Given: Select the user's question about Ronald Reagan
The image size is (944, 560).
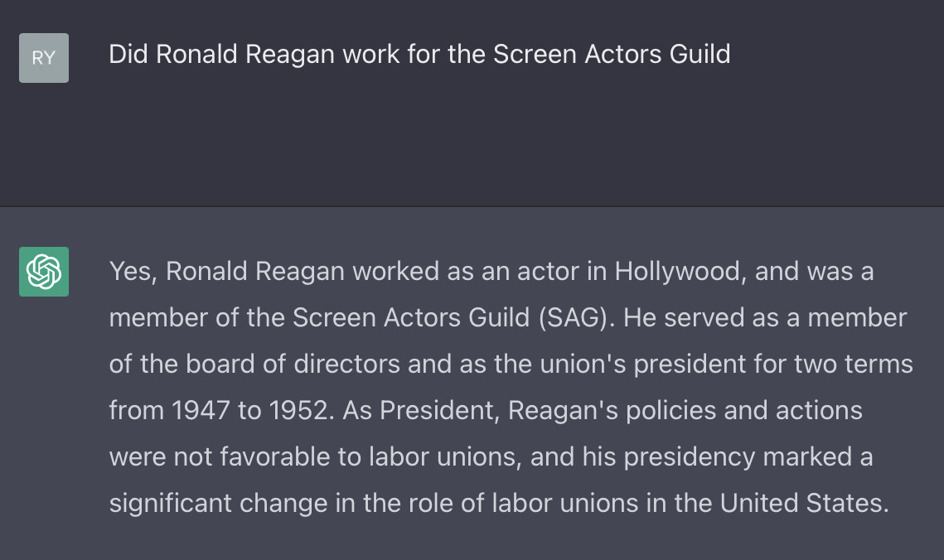Looking at the screenshot, I should [419, 54].
